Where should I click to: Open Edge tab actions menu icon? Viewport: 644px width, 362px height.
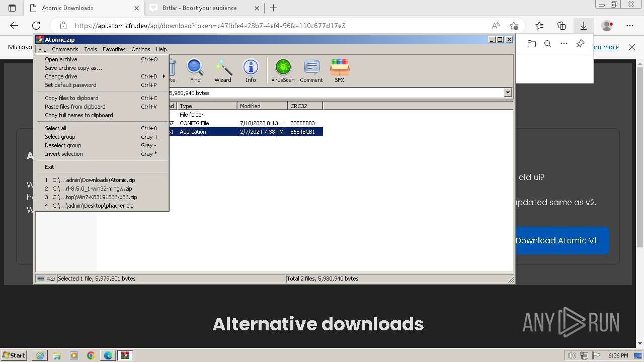[12, 8]
